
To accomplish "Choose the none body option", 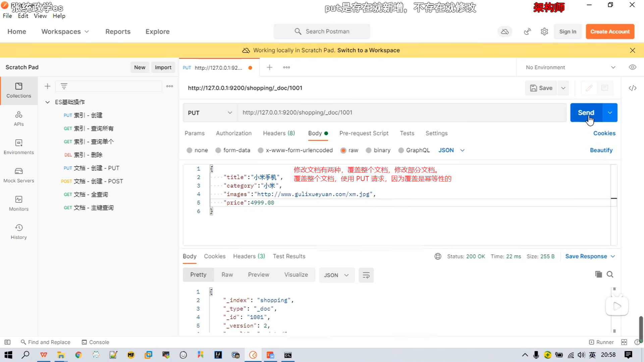I will point(190,150).
